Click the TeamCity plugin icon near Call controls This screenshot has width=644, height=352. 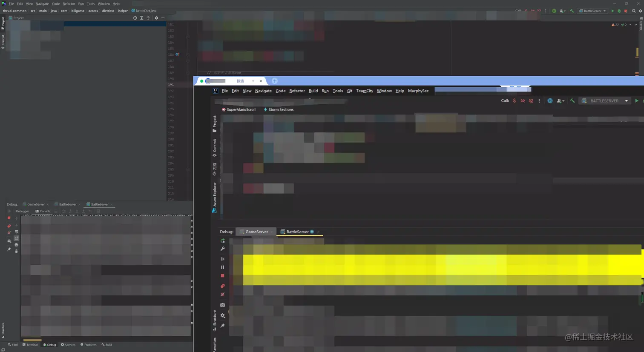click(550, 100)
